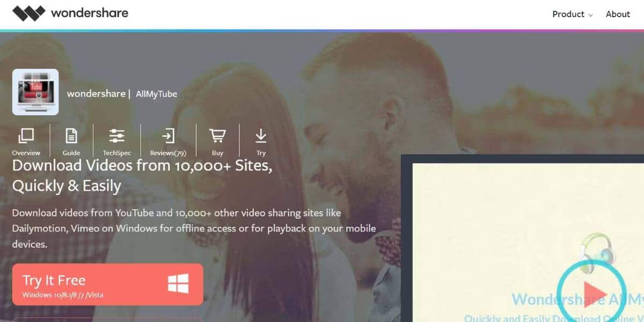Image resolution: width=644 pixels, height=322 pixels.
Task: Open the video preview thumbnail
Action: pyautogui.click(x=528, y=243)
